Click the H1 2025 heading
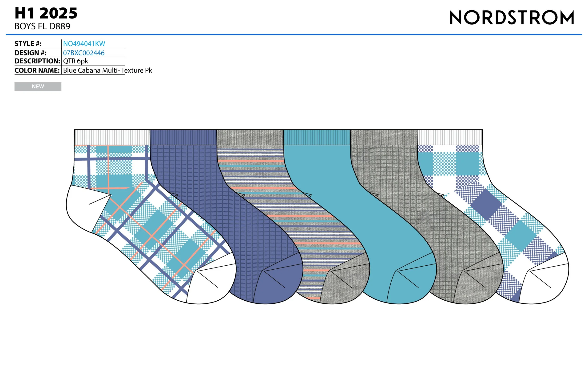Screen dimensions: 588x380 pyautogui.click(x=46, y=13)
